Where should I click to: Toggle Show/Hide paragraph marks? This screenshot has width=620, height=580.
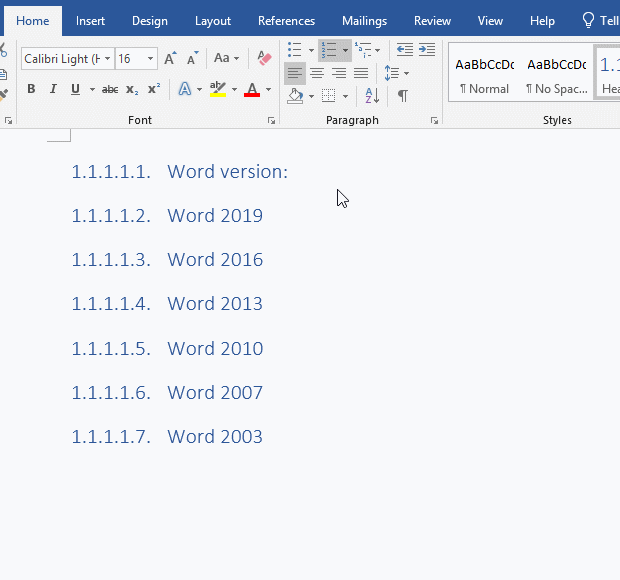[x=403, y=95]
